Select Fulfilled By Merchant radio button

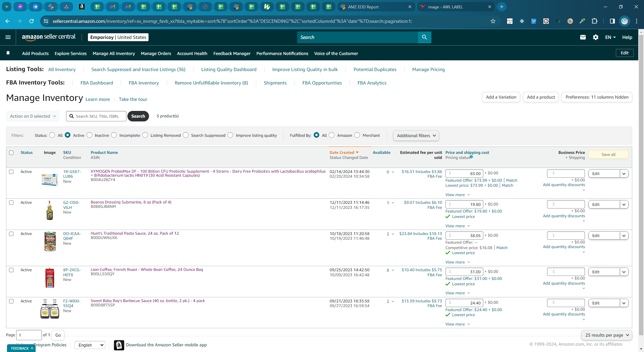357,135
